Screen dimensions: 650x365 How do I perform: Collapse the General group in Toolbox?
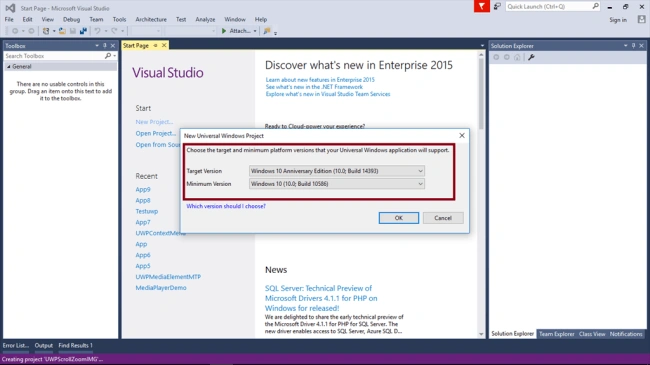(9, 66)
